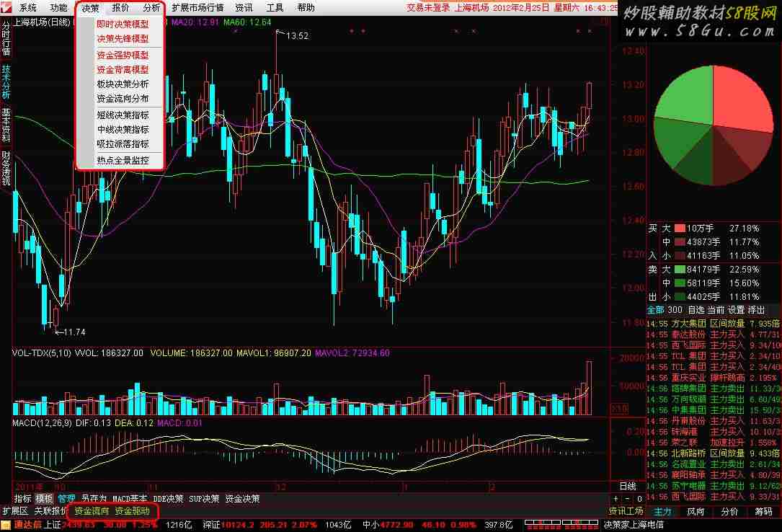
Task: Open the 报价 menu
Action: tap(120, 7)
